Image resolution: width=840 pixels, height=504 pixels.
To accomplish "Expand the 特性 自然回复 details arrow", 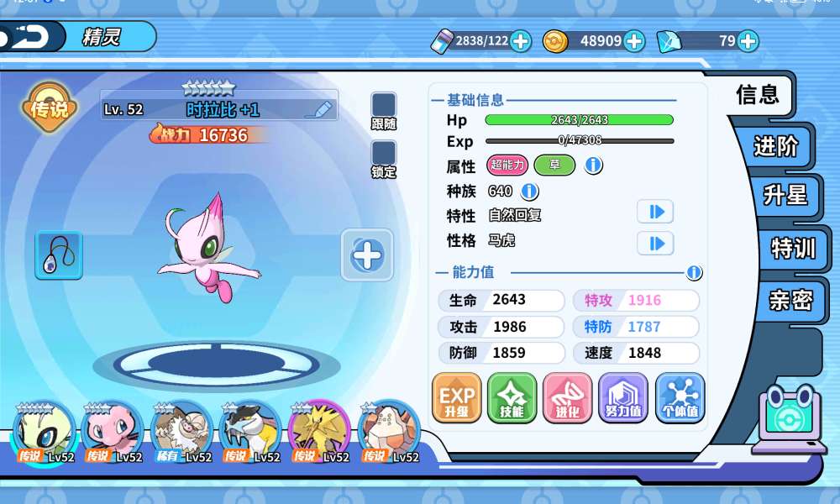I will 655,212.
